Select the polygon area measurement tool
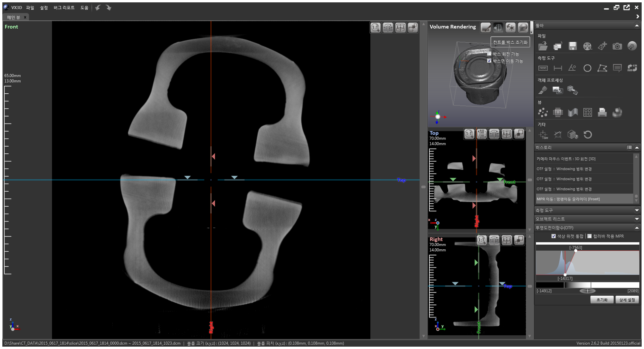 (602, 68)
